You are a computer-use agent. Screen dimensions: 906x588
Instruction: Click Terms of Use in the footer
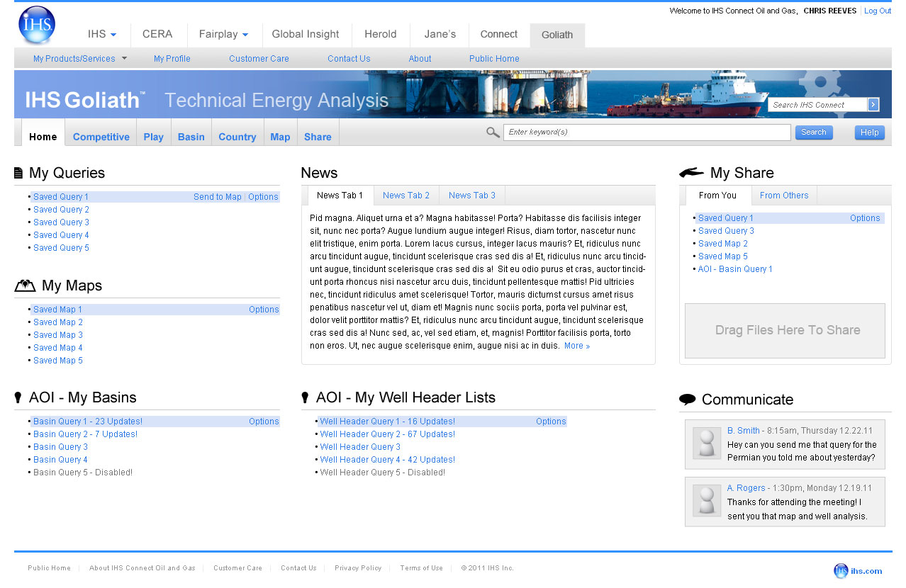click(421, 568)
